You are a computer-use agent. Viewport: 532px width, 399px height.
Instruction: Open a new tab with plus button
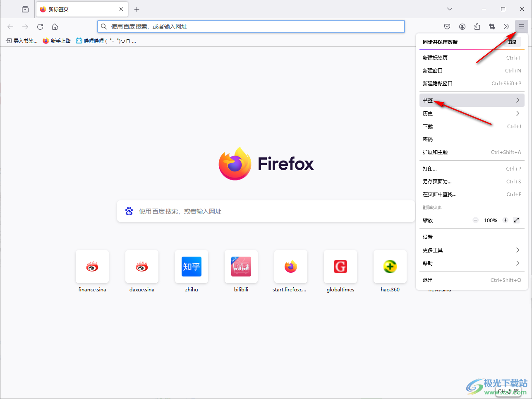[137, 9]
